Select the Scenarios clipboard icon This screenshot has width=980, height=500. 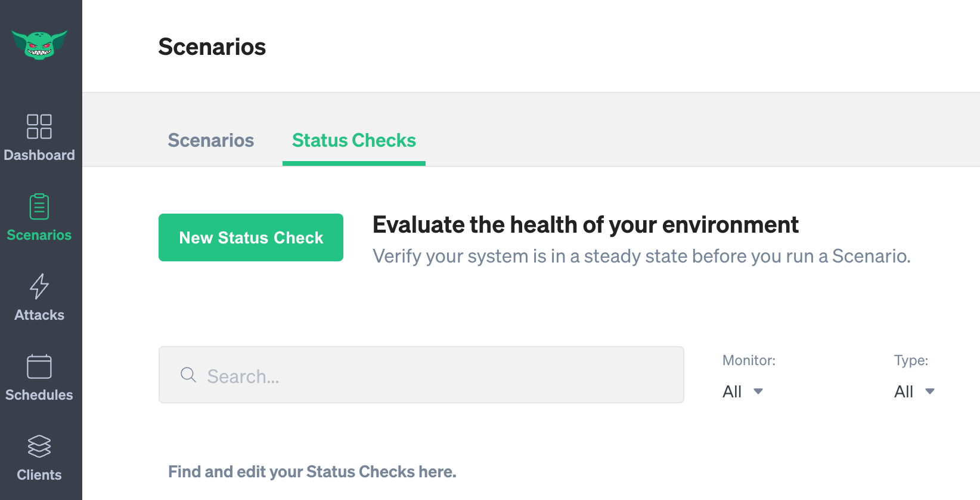point(39,206)
